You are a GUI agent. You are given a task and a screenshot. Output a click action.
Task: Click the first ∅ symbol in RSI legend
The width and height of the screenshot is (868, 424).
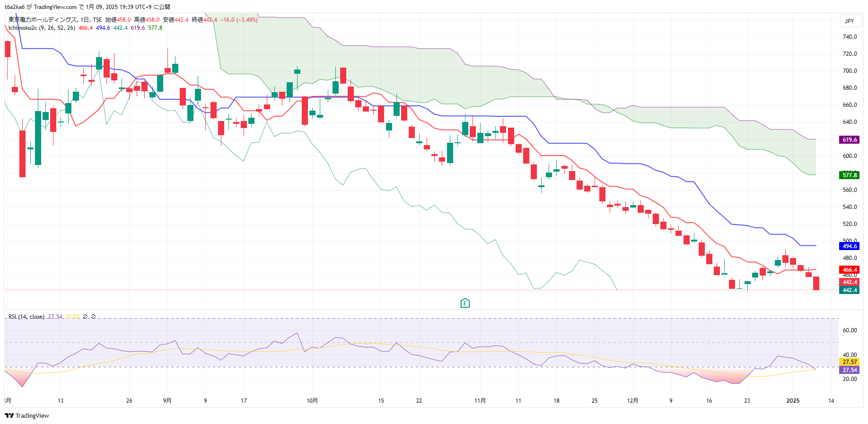(85, 317)
